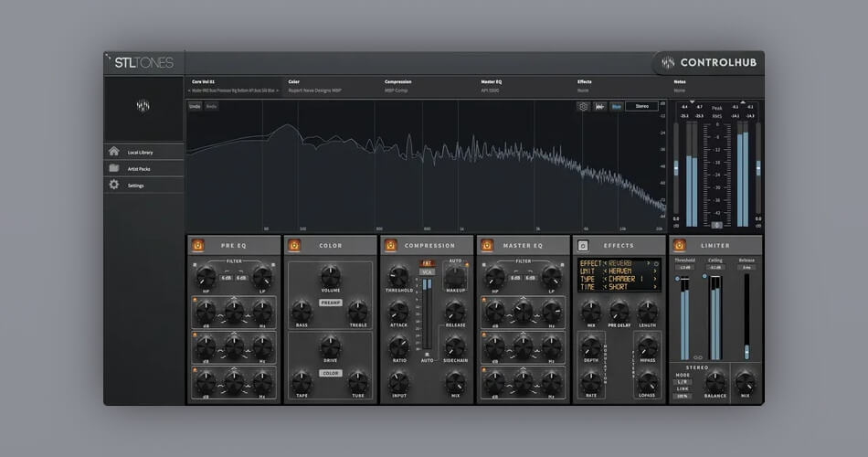Click the ControlHub logo icon

pos(668,62)
